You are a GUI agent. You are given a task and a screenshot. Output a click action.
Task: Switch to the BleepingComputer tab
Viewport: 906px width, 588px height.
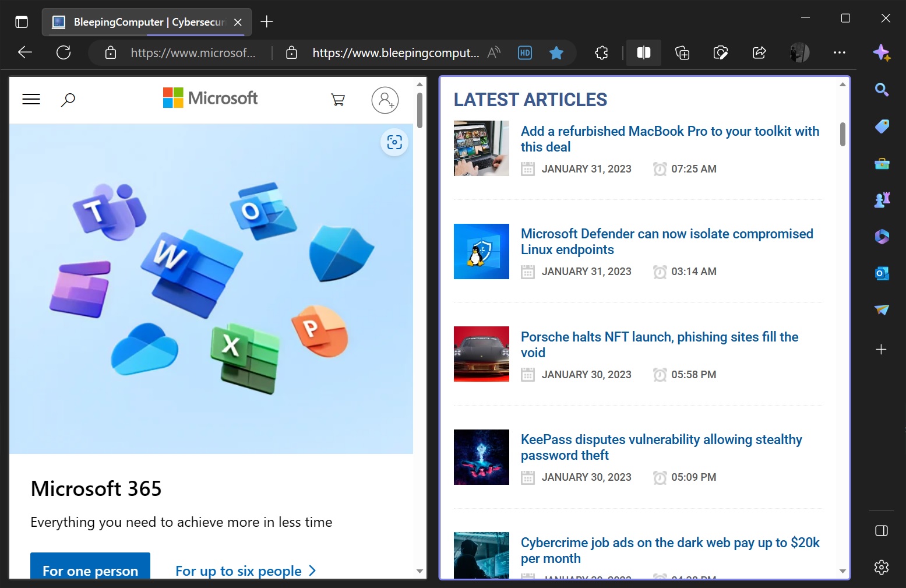point(140,22)
